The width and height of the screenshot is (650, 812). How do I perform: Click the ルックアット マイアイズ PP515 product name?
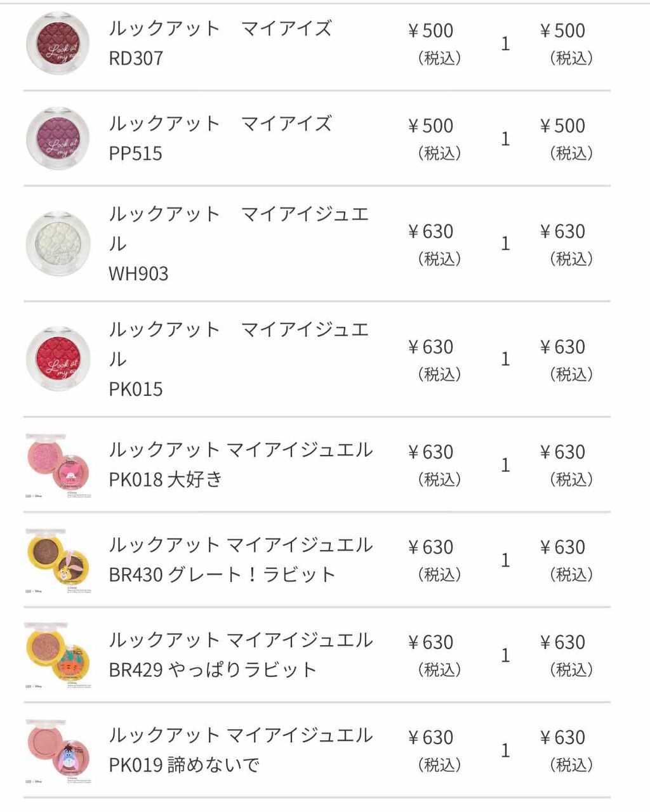[220, 138]
